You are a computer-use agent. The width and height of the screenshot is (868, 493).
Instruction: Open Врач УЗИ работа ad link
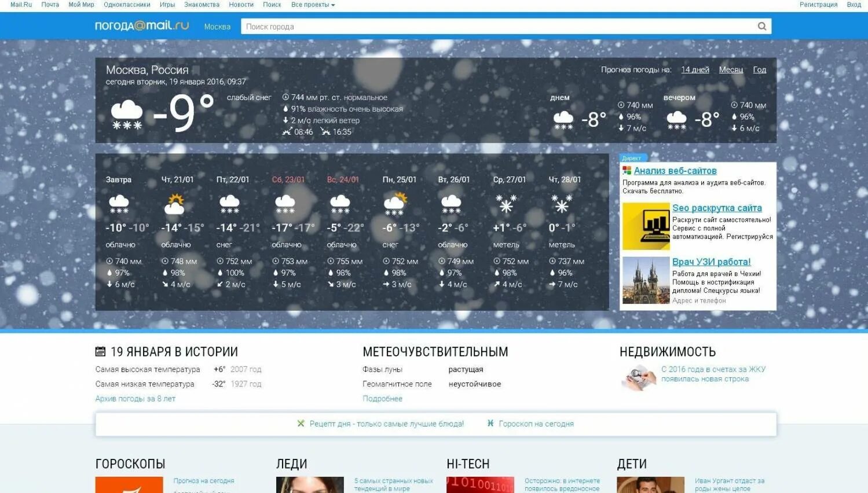click(x=711, y=262)
